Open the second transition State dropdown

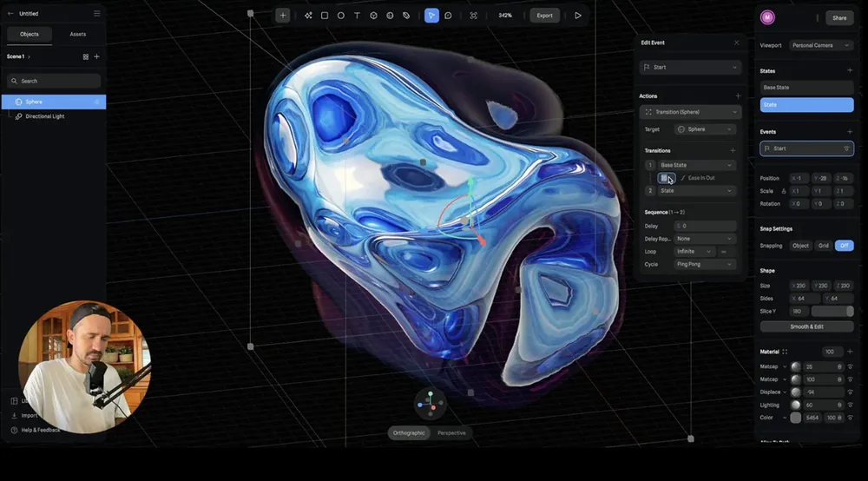[x=696, y=190]
